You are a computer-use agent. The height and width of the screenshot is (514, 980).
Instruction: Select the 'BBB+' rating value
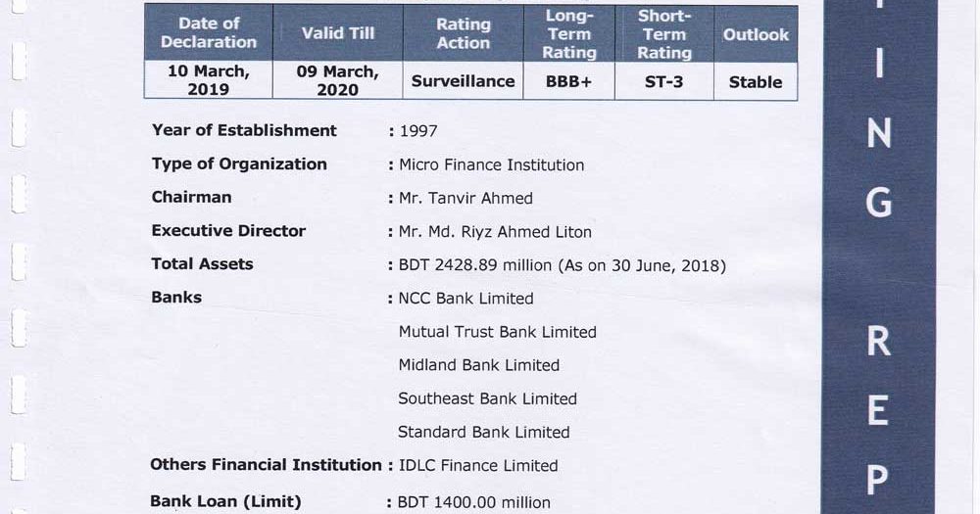568,82
